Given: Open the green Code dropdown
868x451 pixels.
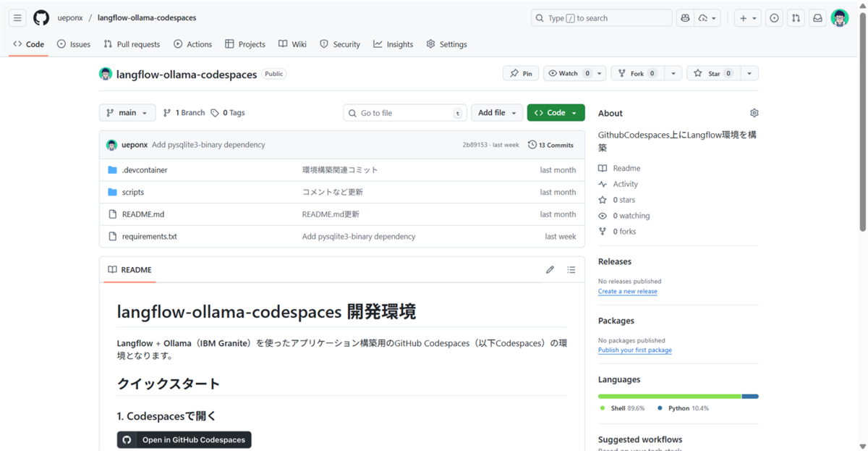Looking at the screenshot, I should click(x=556, y=113).
